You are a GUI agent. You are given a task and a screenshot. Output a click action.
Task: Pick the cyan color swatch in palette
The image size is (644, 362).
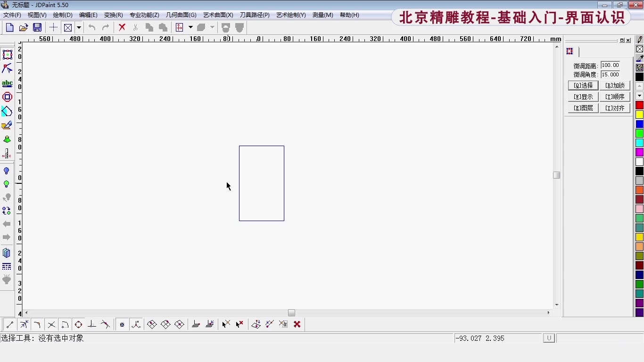pyautogui.click(x=640, y=143)
